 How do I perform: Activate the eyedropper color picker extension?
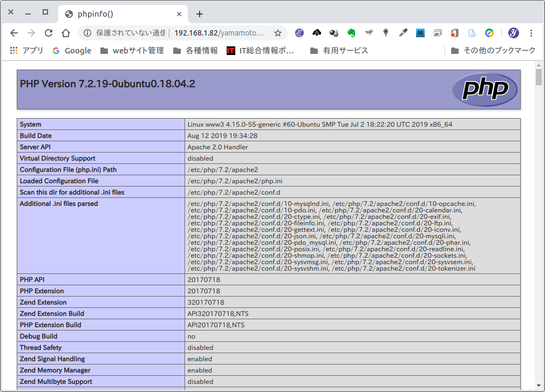[x=403, y=33]
